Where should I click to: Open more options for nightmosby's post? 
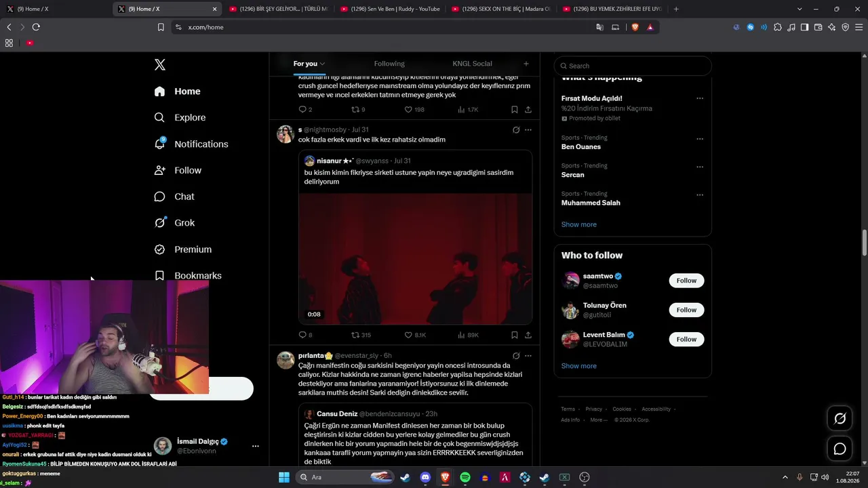coord(528,130)
